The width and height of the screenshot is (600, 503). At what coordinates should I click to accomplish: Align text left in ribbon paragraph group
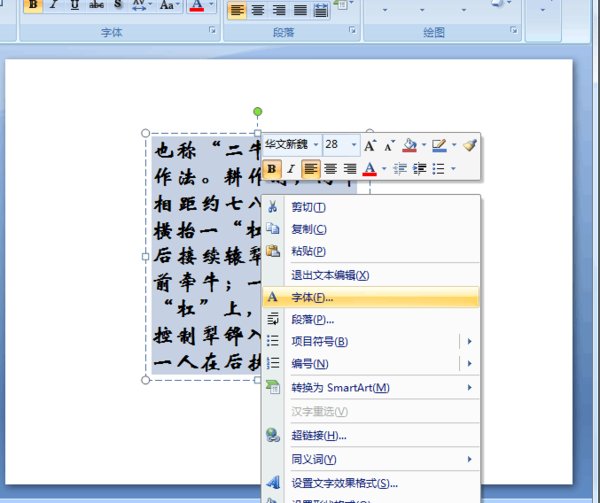coord(237,10)
